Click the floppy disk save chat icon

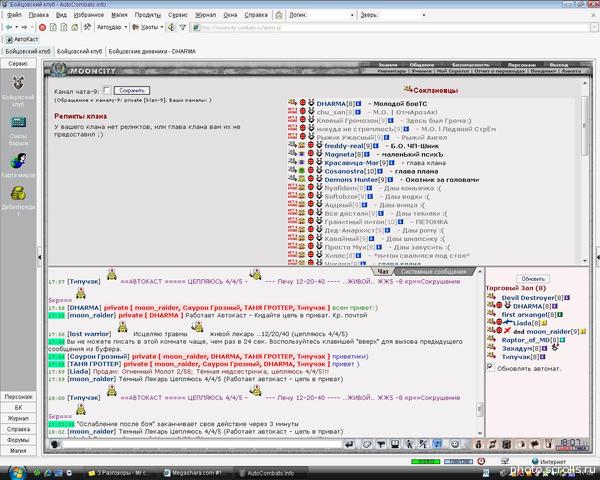tap(395, 444)
